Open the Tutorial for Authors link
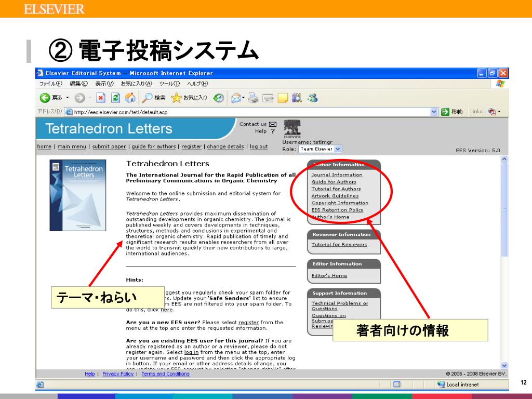 (x=336, y=189)
